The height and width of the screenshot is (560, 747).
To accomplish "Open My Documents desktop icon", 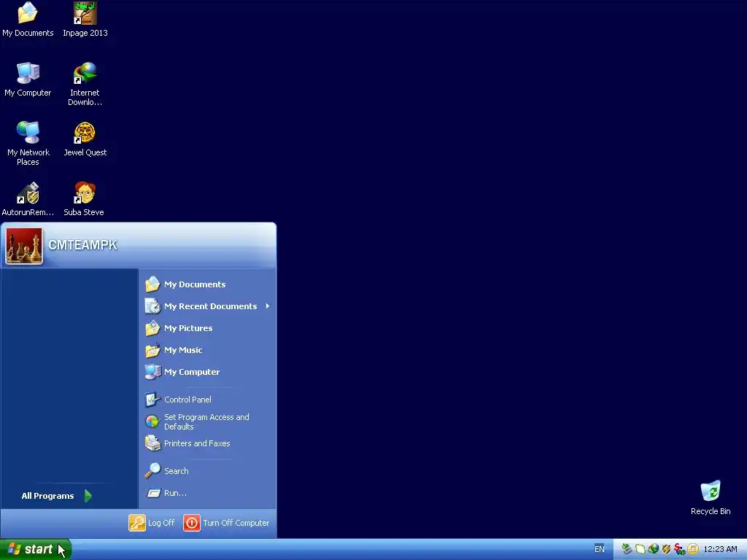I will [28, 20].
